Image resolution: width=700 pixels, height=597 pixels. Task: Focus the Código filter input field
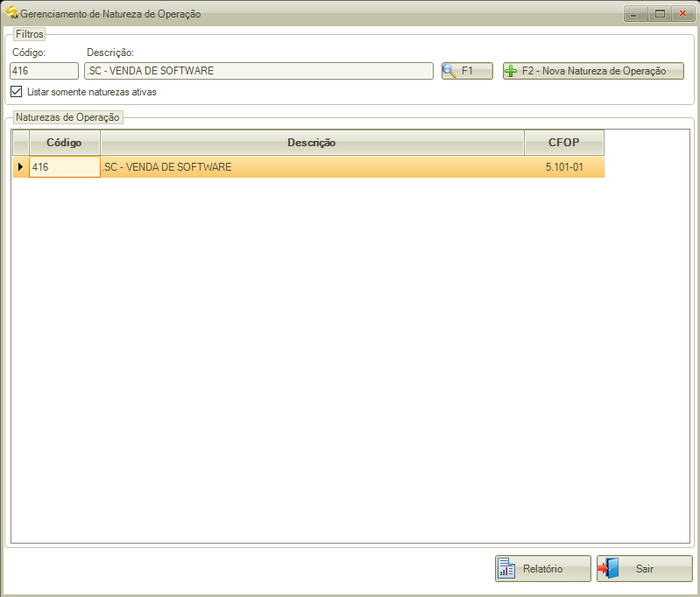tap(44, 71)
